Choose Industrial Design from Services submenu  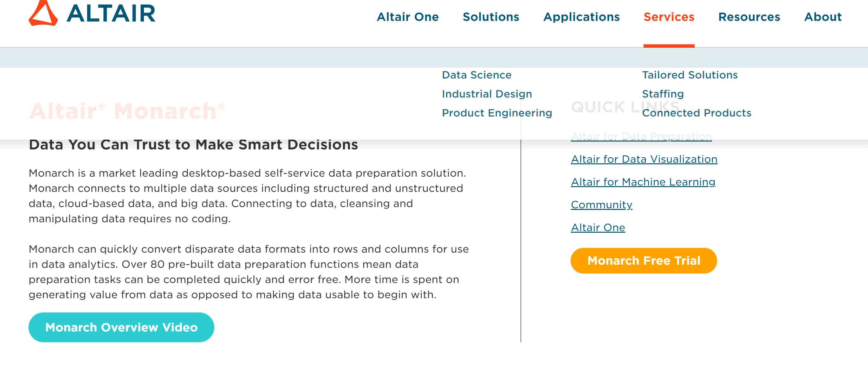click(x=487, y=94)
